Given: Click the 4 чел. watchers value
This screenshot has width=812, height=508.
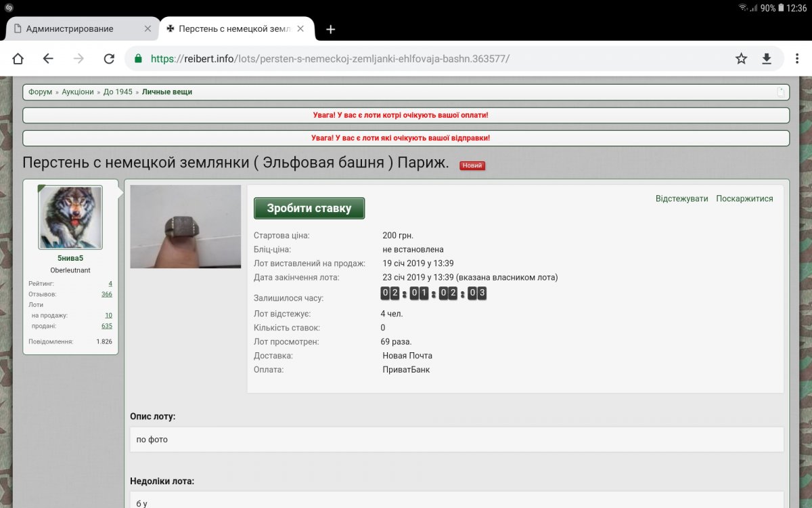Looking at the screenshot, I should pos(392,314).
